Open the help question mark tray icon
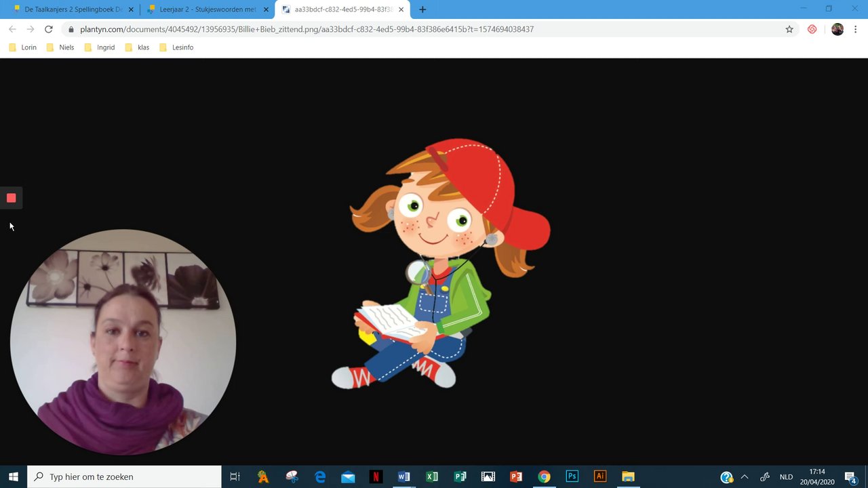 726,477
